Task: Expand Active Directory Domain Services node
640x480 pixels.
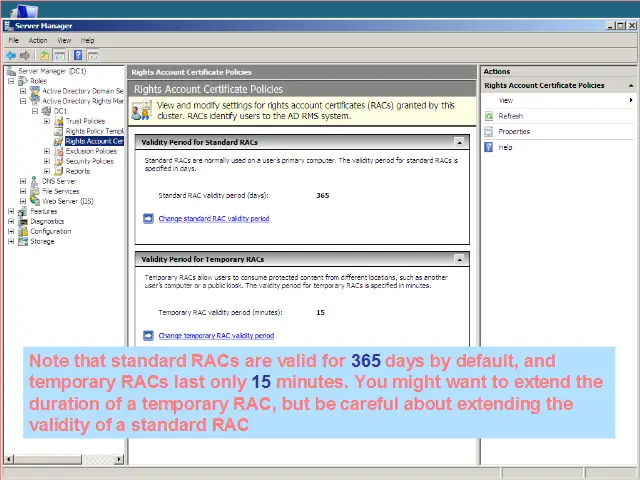Action: 23,91
